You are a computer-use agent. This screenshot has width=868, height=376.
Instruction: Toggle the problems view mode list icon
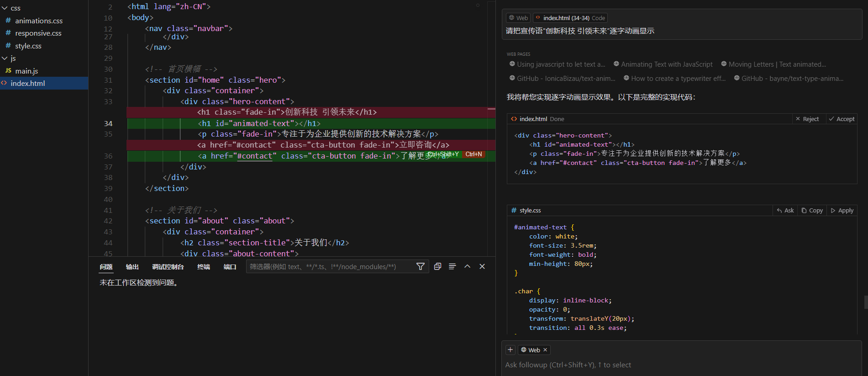coord(452,266)
